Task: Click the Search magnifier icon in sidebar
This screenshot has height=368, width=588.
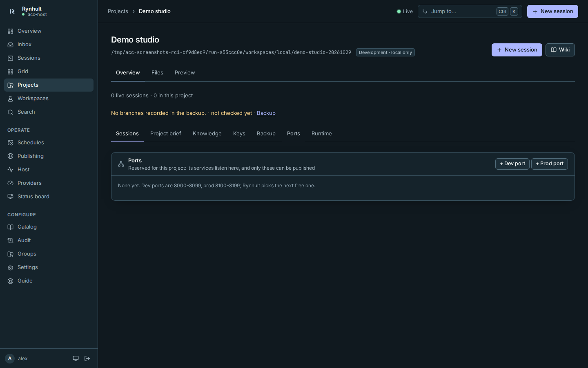Action: click(11, 112)
